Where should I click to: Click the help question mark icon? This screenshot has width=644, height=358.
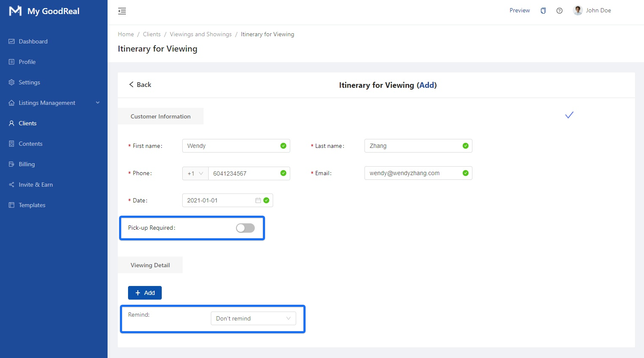coord(559,11)
